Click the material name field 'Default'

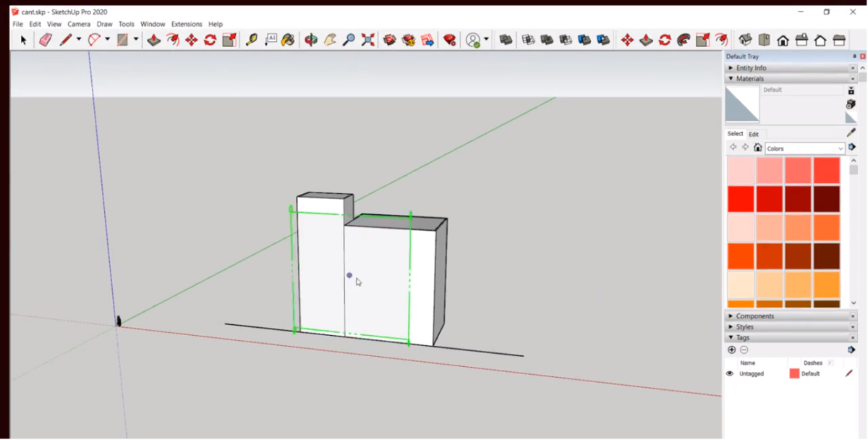802,90
